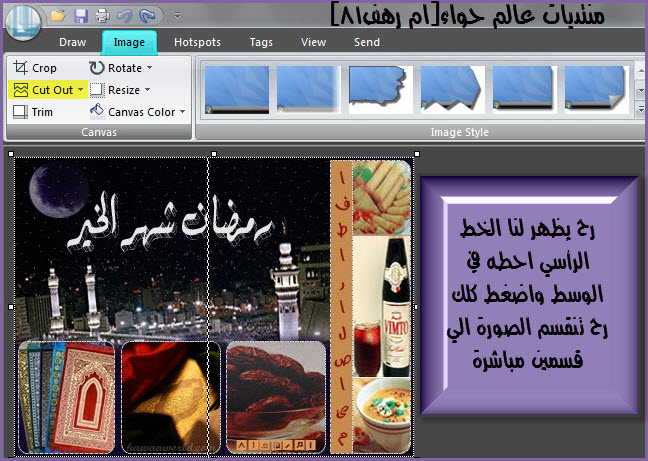Select the Crop tool

pos(35,68)
